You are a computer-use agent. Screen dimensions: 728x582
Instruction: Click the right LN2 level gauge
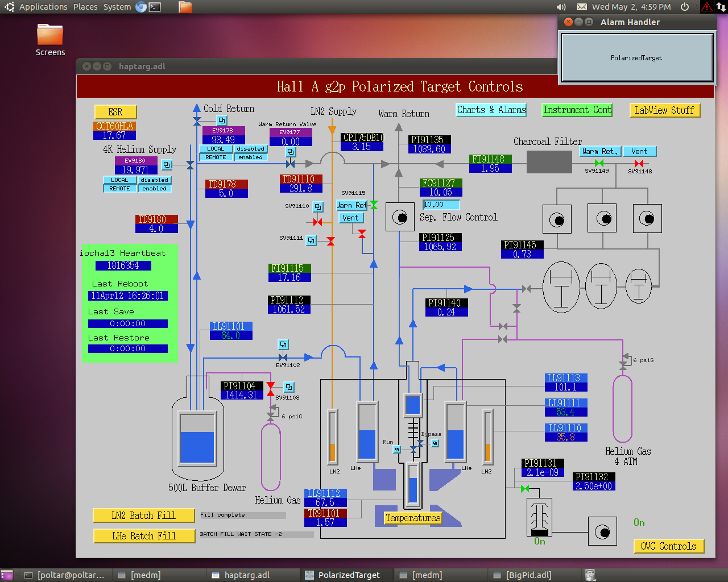pos(487,436)
